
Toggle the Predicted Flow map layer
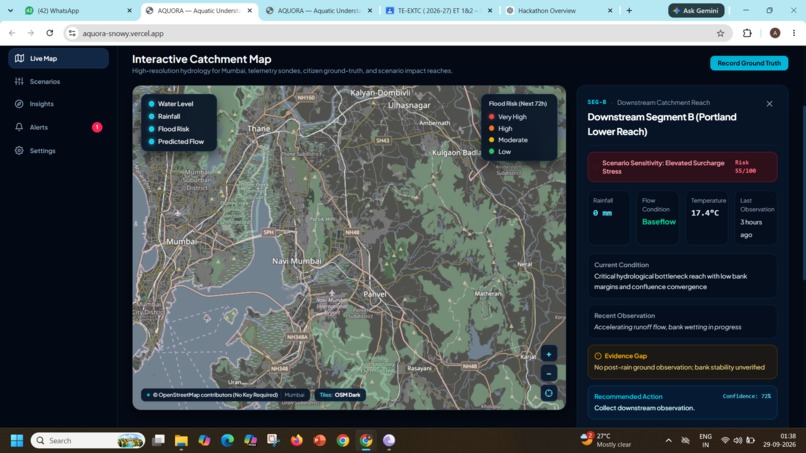coord(176,141)
